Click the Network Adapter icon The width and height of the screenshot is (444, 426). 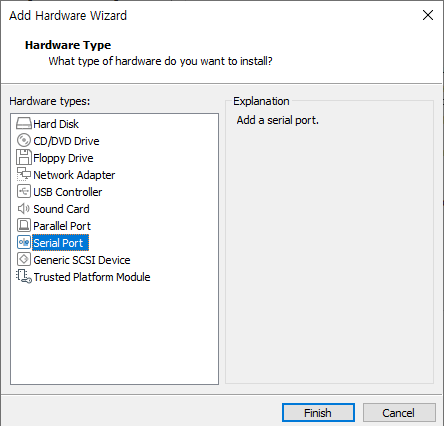24,174
